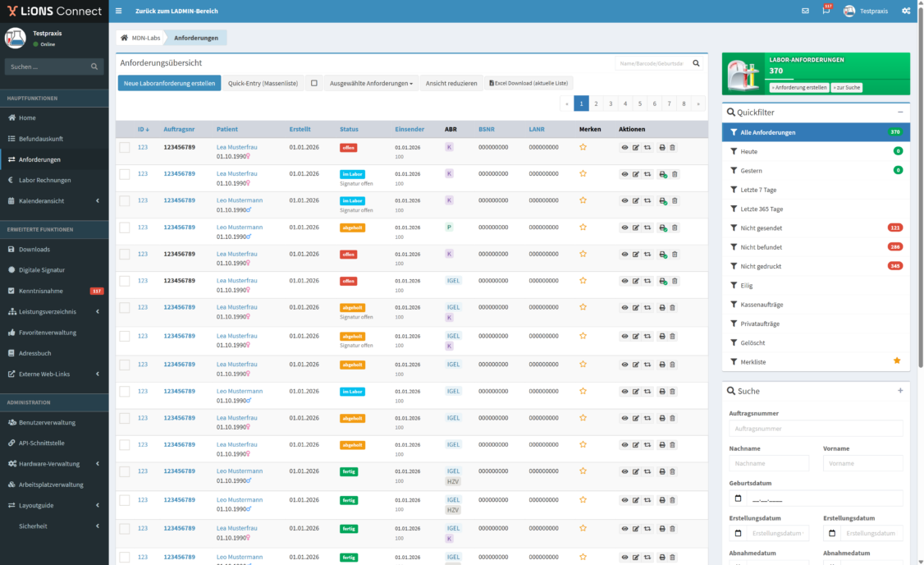Open the Ausgewählte Anforderungen dropdown
This screenshot has height=565, width=924.
[x=371, y=83]
